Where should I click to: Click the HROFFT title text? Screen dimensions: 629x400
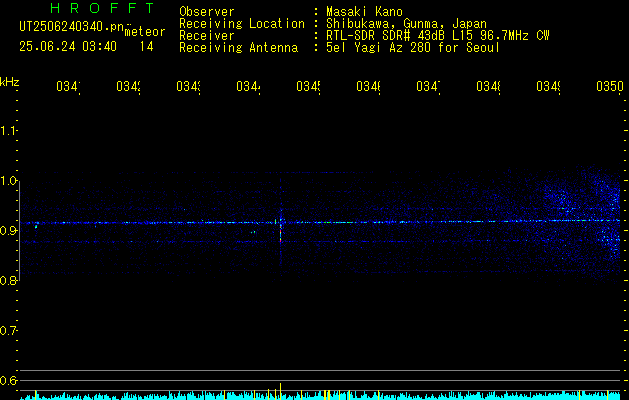click(102, 8)
